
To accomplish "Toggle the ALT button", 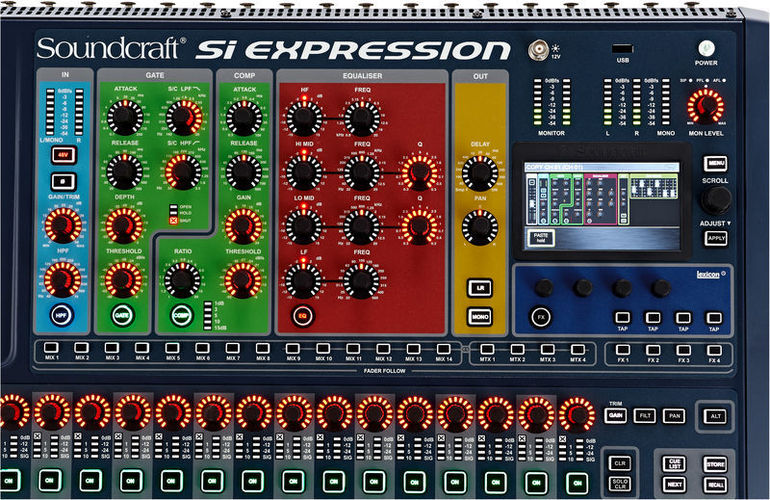I will pyautogui.click(x=715, y=417).
